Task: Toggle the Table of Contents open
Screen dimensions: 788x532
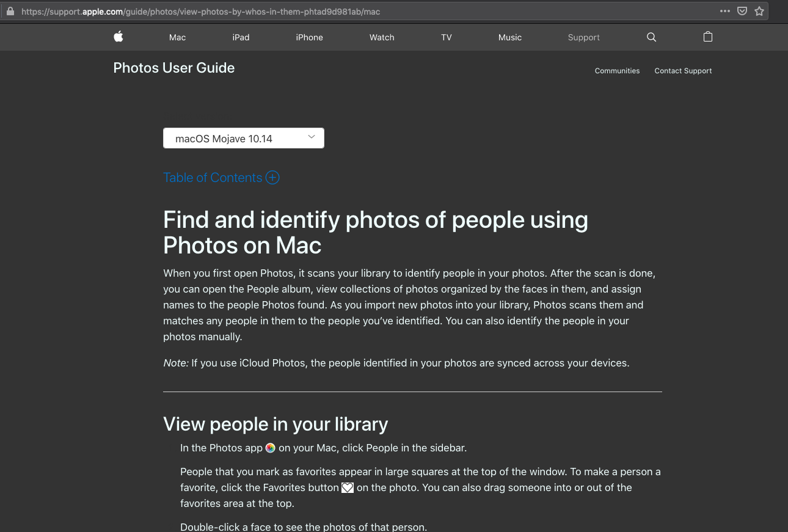Action: tap(213, 178)
